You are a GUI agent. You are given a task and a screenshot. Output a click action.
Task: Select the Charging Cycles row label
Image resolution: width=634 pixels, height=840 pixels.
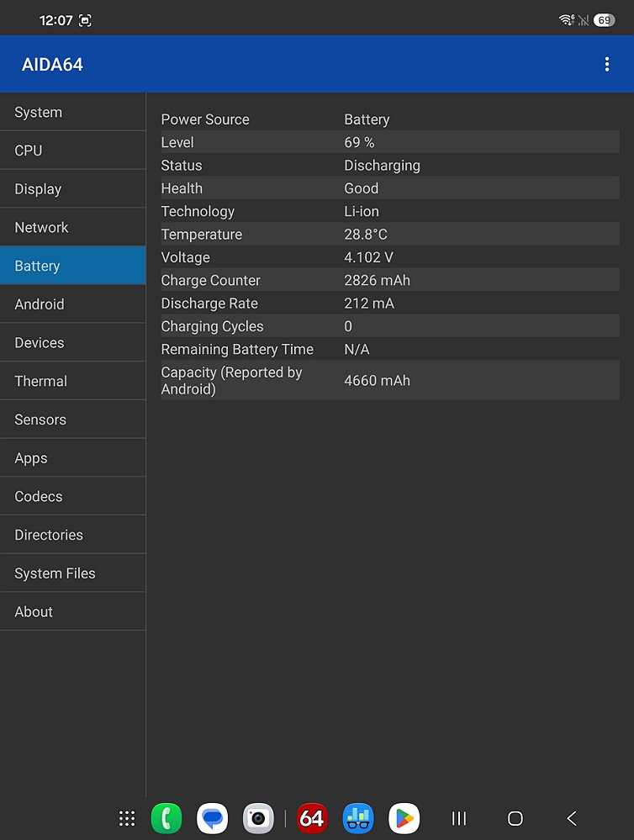click(212, 327)
